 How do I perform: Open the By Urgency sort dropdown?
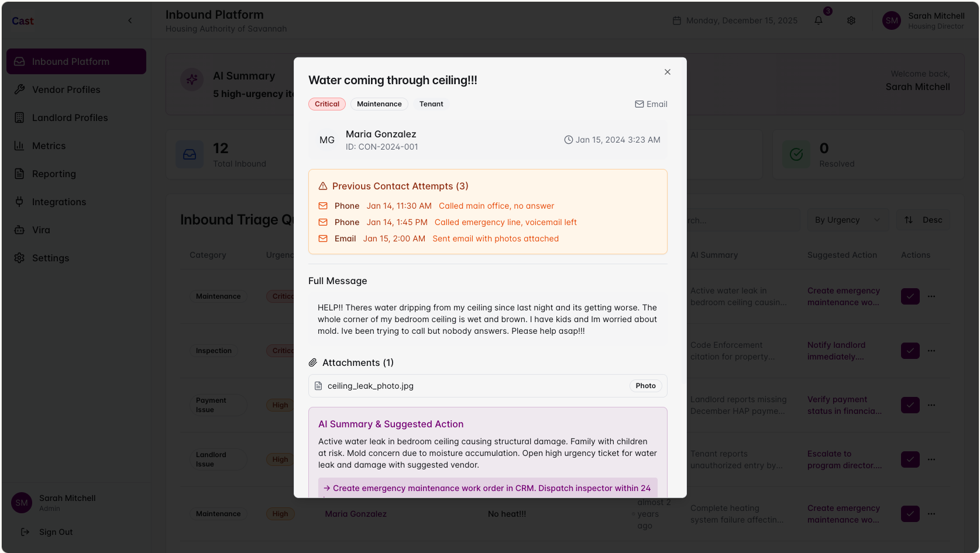[848, 220]
